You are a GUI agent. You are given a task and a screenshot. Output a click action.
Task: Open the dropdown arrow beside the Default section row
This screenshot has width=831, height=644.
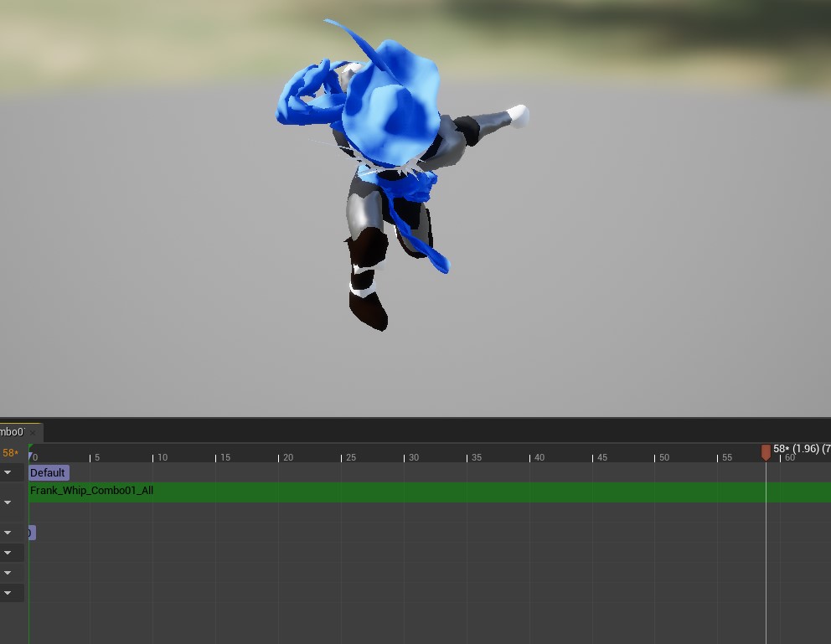[8, 472]
